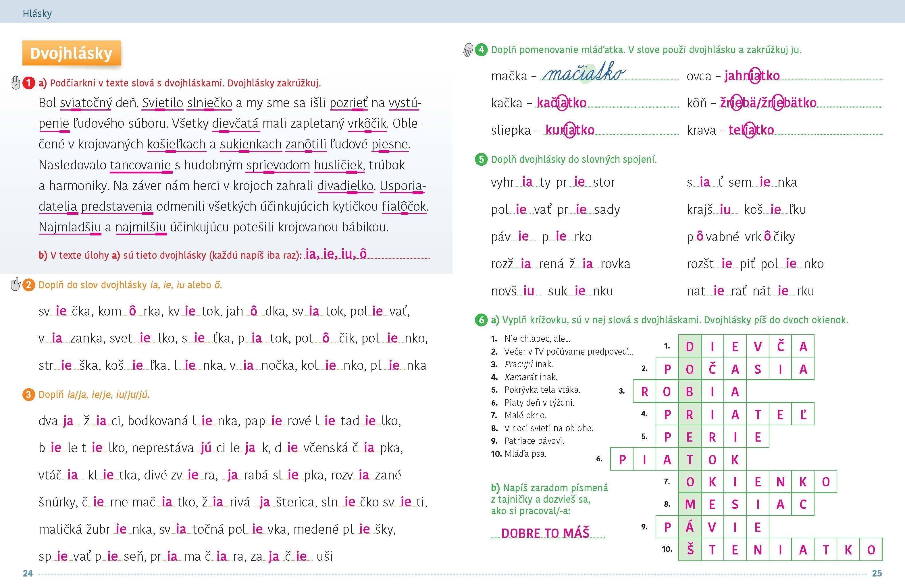Click the crossword cell 'Ľ' ending PRIATEĽ
Viewport: 905px width, 588px height.
point(803,414)
